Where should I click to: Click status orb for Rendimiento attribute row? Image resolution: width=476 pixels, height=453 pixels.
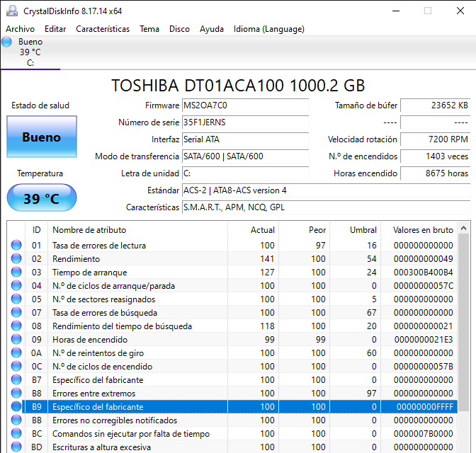16,259
